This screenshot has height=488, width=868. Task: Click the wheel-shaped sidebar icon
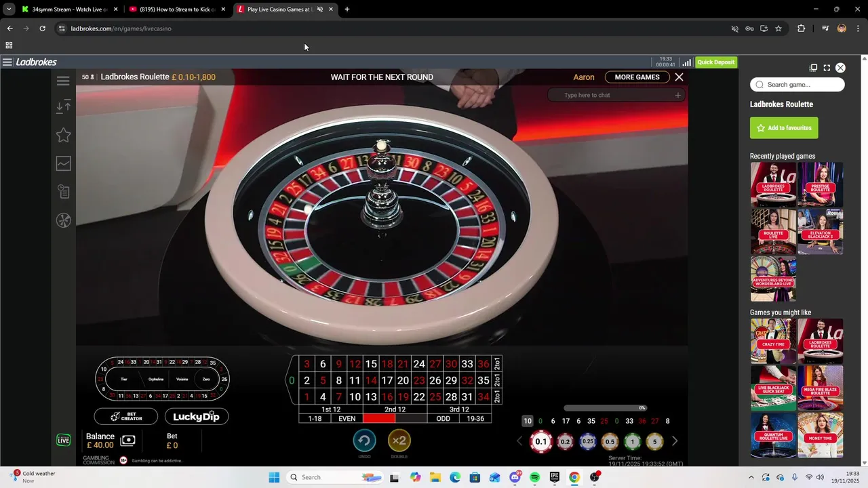pyautogui.click(x=63, y=220)
